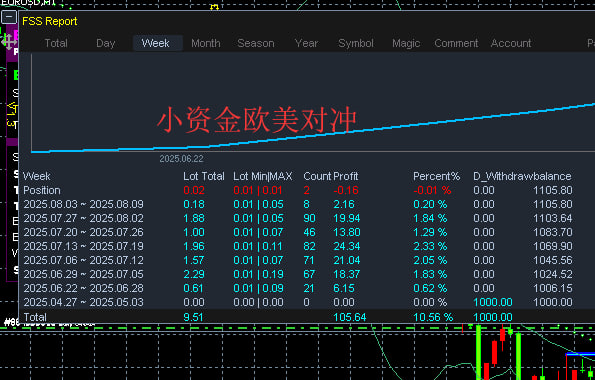Viewport: 595px width, 380px height.
Task: Click the Percent% column header
Action: click(x=436, y=177)
